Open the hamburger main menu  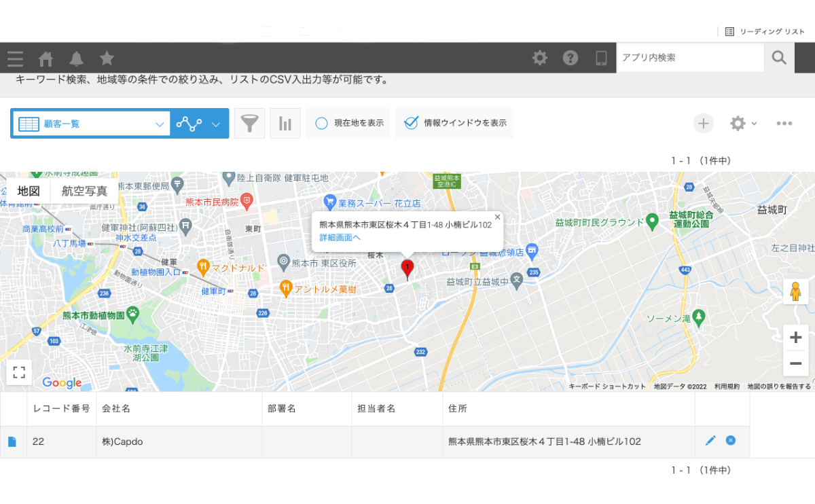point(15,58)
